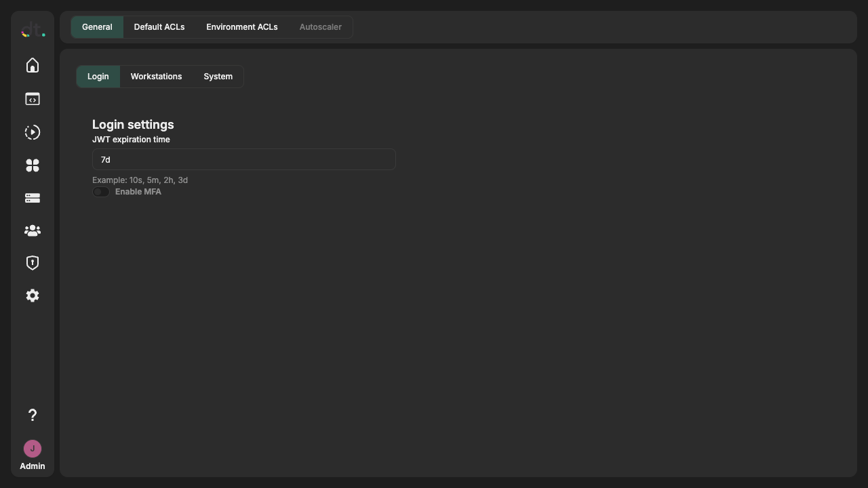The width and height of the screenshot is (868, 488).
Task: Open the security shield sidebar icon
Action: click(32, 262)
